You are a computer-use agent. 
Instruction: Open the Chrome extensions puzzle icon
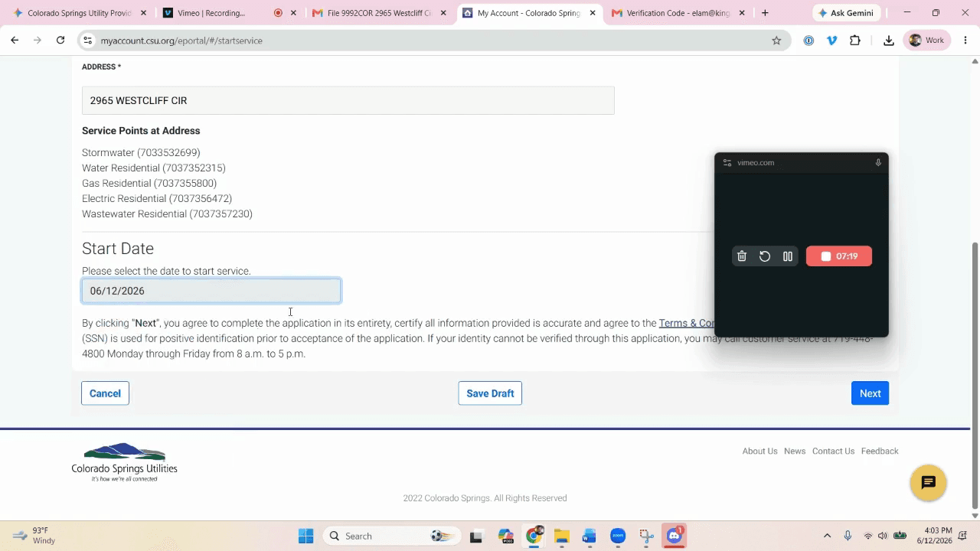855,41
